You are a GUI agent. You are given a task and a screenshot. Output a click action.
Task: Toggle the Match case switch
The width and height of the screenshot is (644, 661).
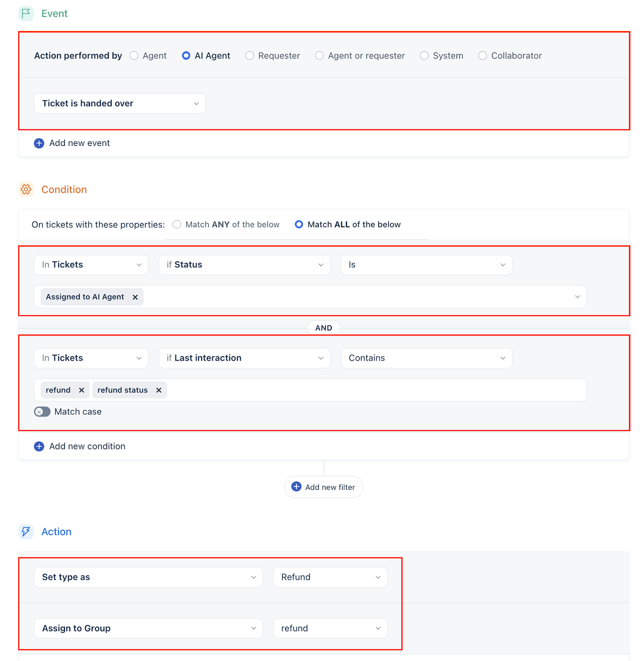click(42, 412)
